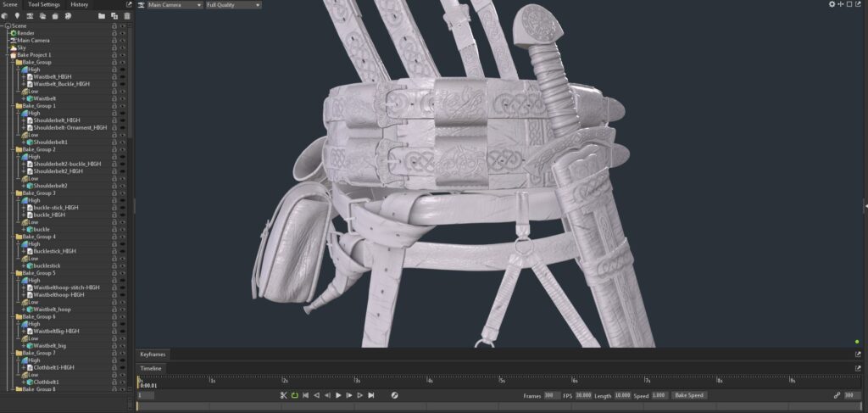
Task: Toggle visibility of Bake Project 1
Action: 123,55
